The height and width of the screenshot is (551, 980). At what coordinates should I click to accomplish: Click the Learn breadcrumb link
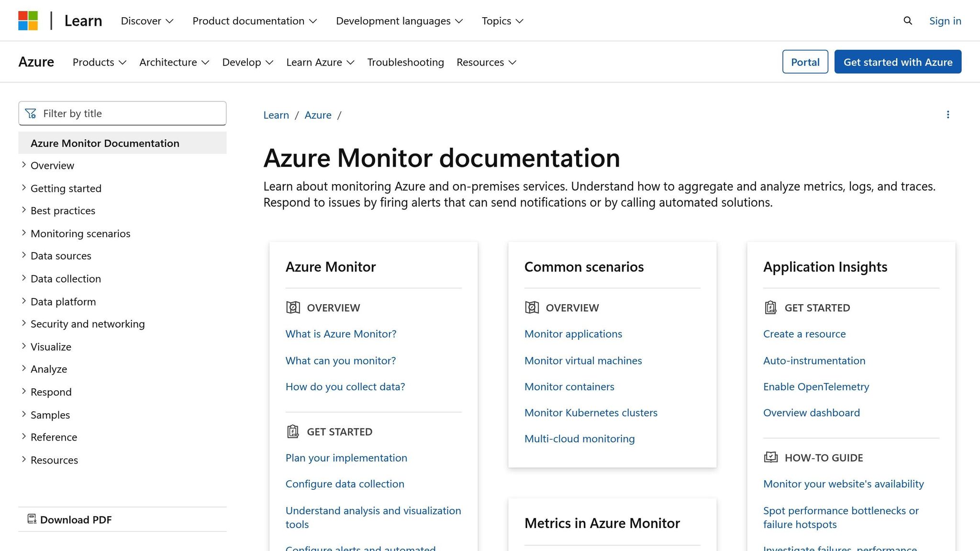(276, 115)
